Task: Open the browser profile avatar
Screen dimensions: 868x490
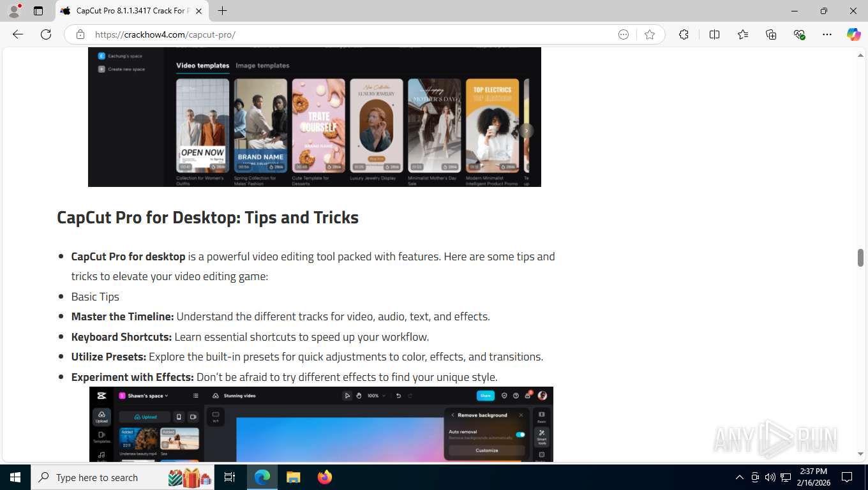Action: point(14,11)
